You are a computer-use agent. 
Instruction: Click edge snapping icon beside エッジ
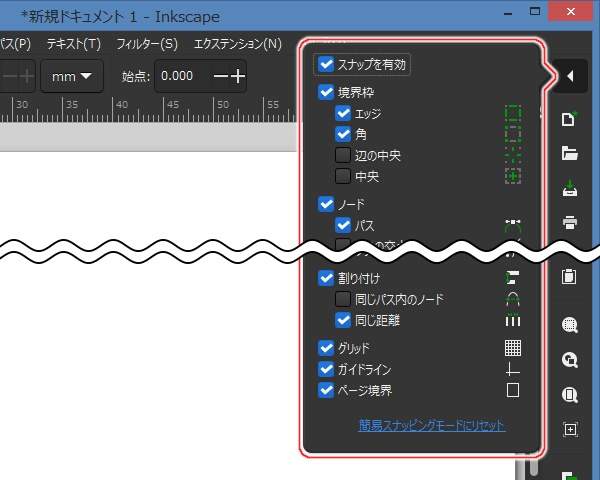[x=513, y=113]
